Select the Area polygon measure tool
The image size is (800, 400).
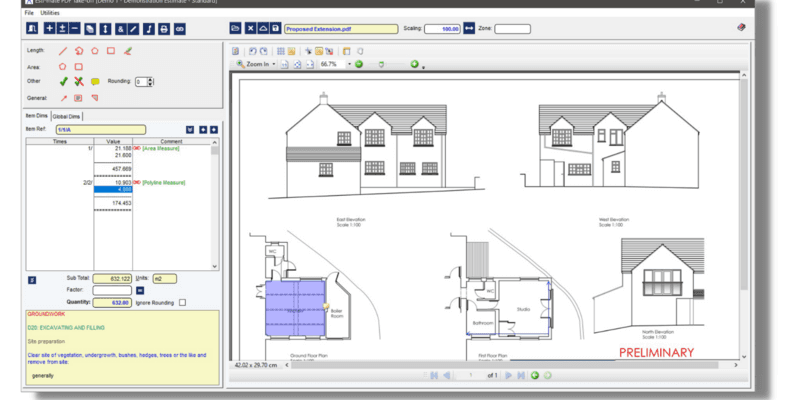(63, 66)
